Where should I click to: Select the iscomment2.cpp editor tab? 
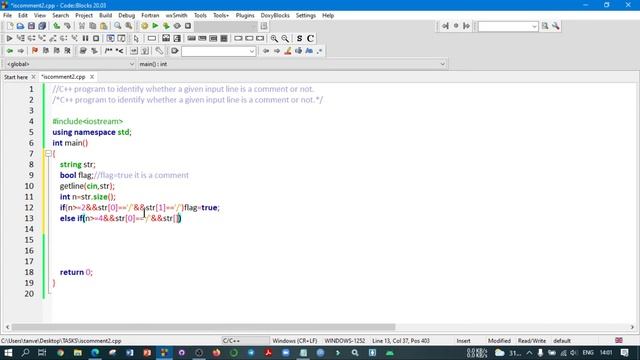coord(63,77)
